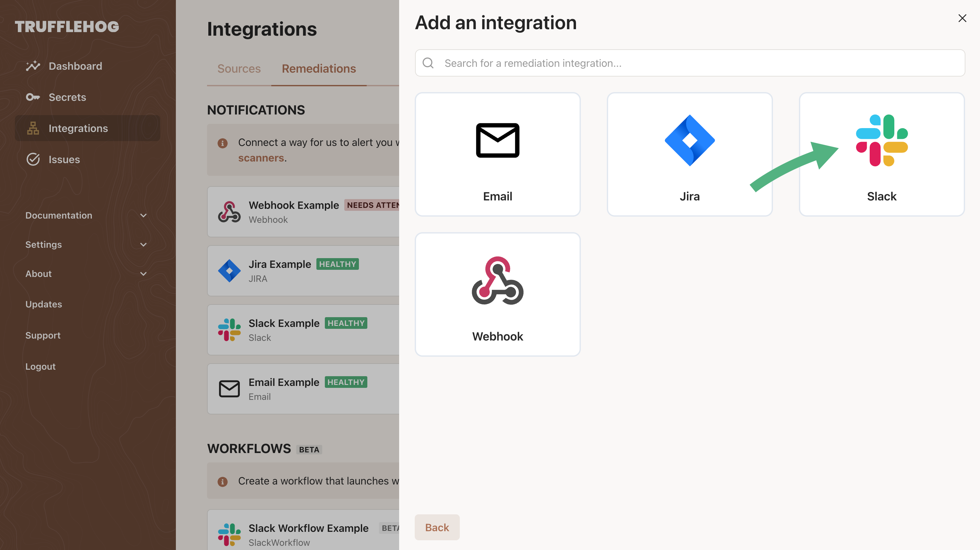The height and width of the screenshot is (550, 980).
Task: Click the Logout menu item
Action: [x=40, y=366]
